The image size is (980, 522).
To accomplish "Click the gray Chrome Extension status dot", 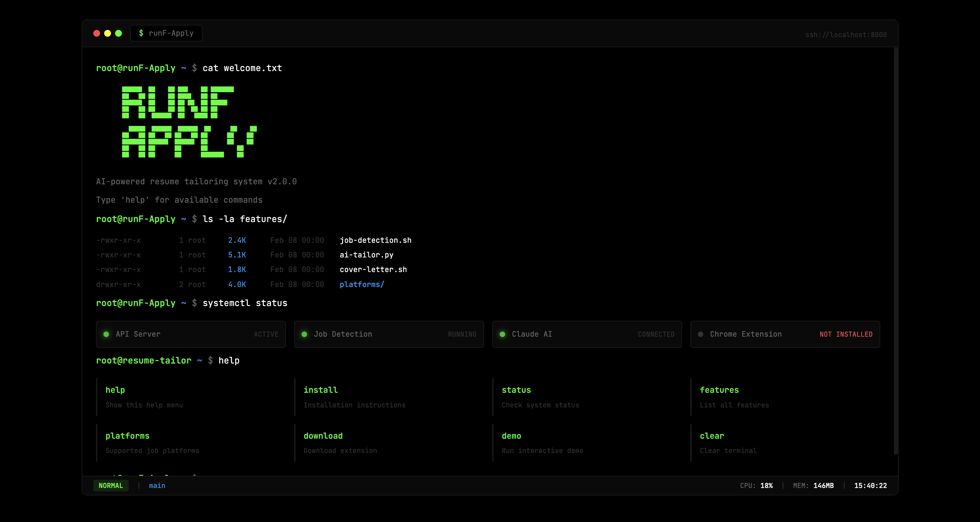I will [x=701, y=334].
